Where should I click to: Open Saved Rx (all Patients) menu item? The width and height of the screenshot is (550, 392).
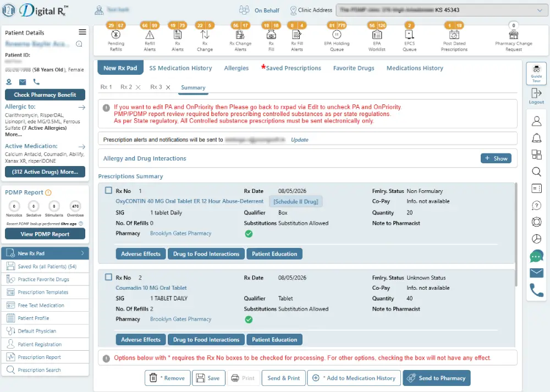point(45,267)
